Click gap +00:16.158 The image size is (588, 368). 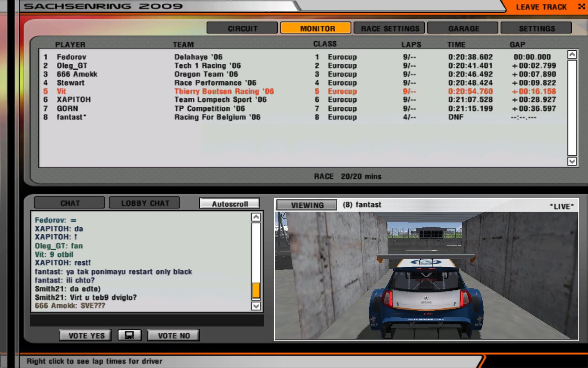coord(534,91)
